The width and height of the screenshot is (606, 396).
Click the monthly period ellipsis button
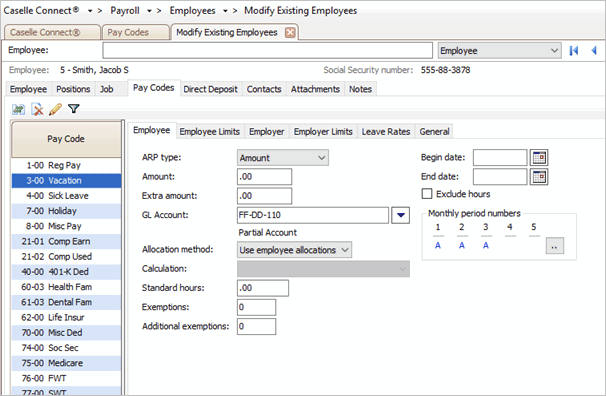click(555, 246)
